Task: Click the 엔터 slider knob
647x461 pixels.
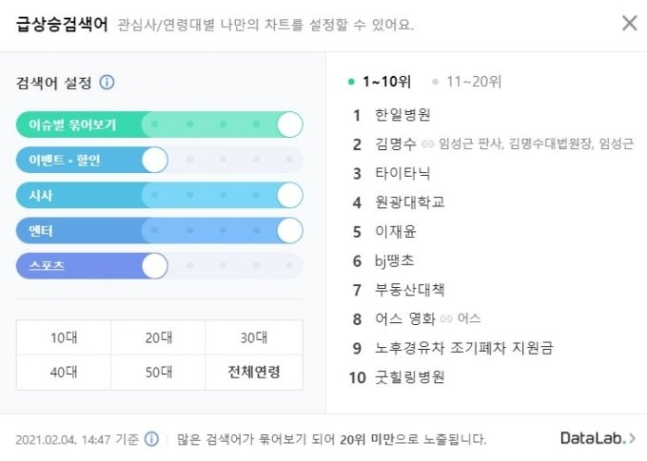Action: coord(289,230)
